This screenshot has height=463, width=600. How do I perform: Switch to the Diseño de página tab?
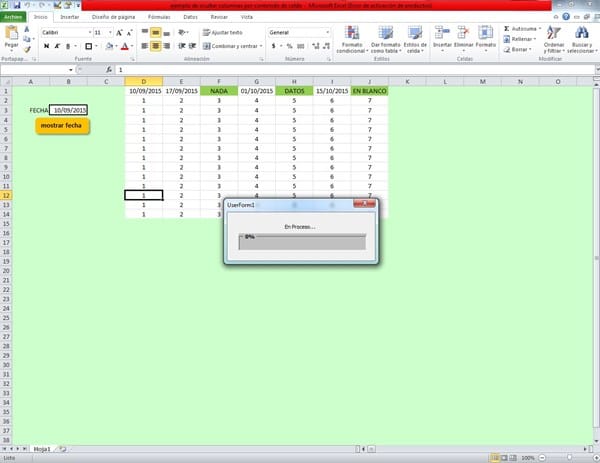[113, 17]
